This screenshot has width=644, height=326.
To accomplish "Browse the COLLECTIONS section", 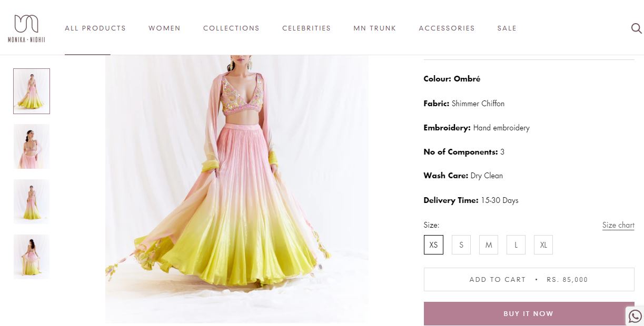I will coord(231,28).
